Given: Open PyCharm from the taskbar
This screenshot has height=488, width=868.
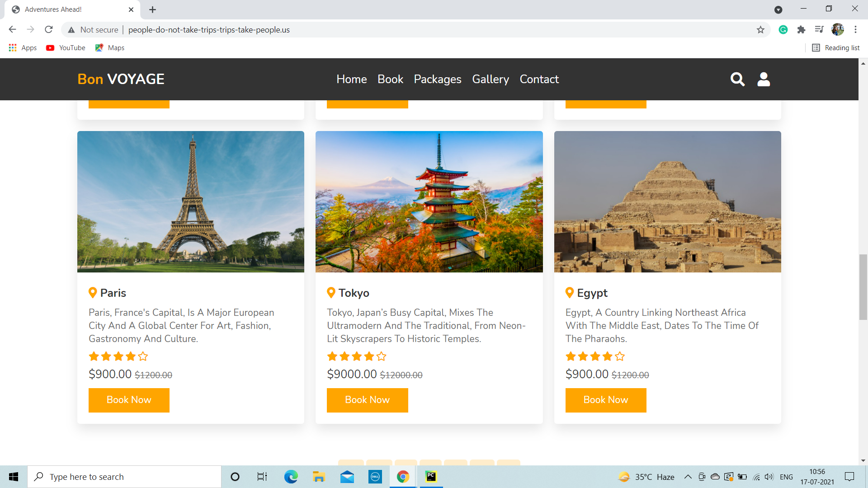Looking at the screenshot, I should [431, 476].
